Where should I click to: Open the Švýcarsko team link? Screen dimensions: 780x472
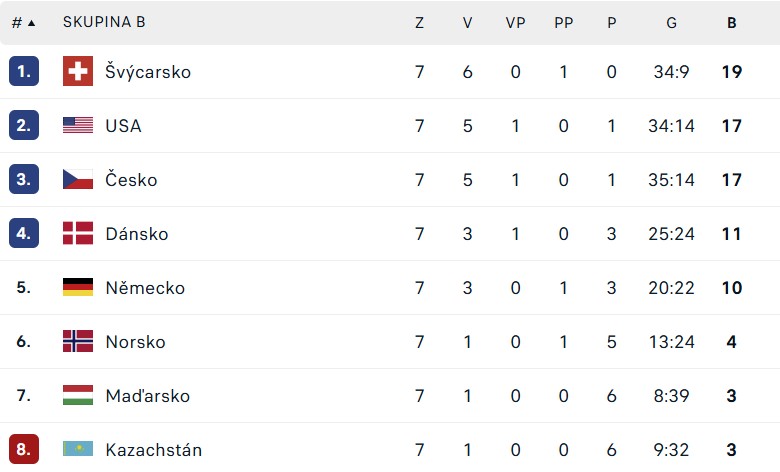point(148,72)
